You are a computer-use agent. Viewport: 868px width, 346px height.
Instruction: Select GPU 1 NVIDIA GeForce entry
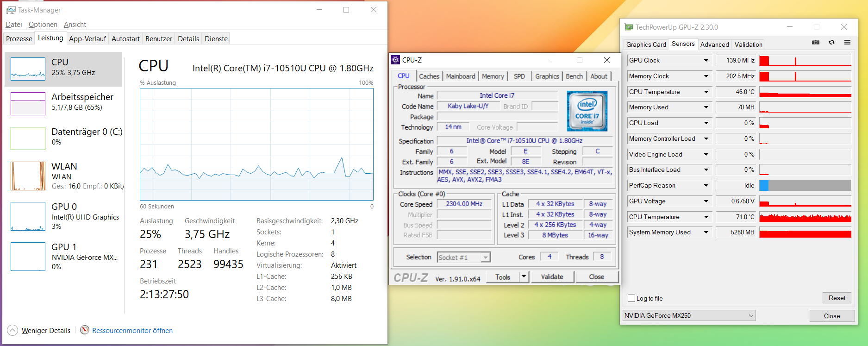pyautogui.click(x=63, y=257)
